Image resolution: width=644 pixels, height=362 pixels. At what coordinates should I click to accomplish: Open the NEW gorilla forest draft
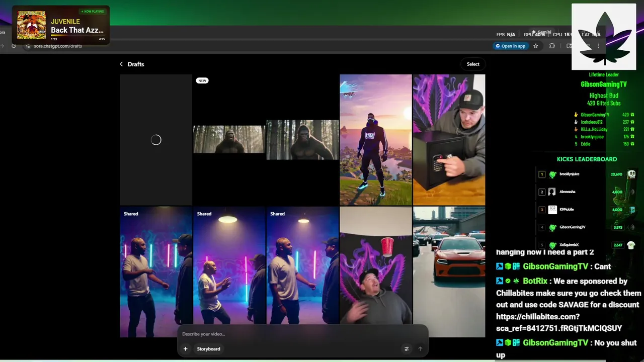[x=229, y=139]
